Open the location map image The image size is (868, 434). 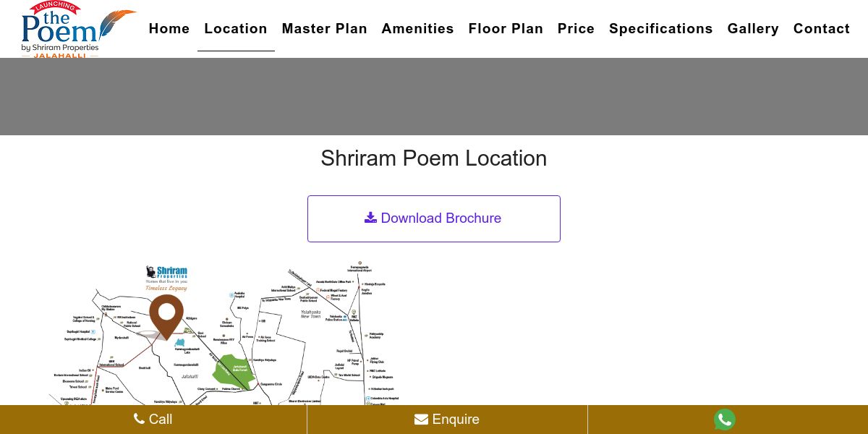pyautogui.click(x=224, y=334)
